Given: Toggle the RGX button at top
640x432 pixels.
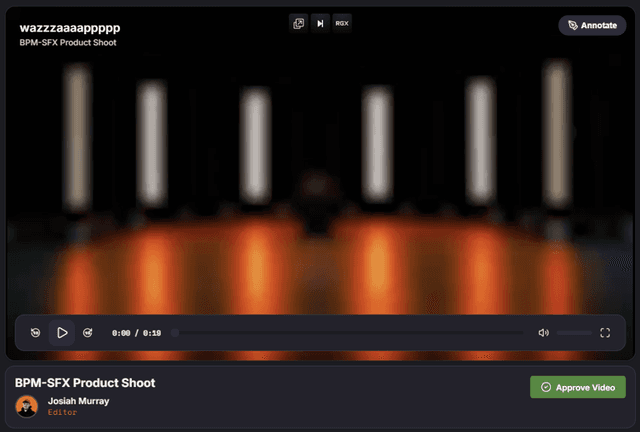Looking at the screenshot, I should [342, 24].
